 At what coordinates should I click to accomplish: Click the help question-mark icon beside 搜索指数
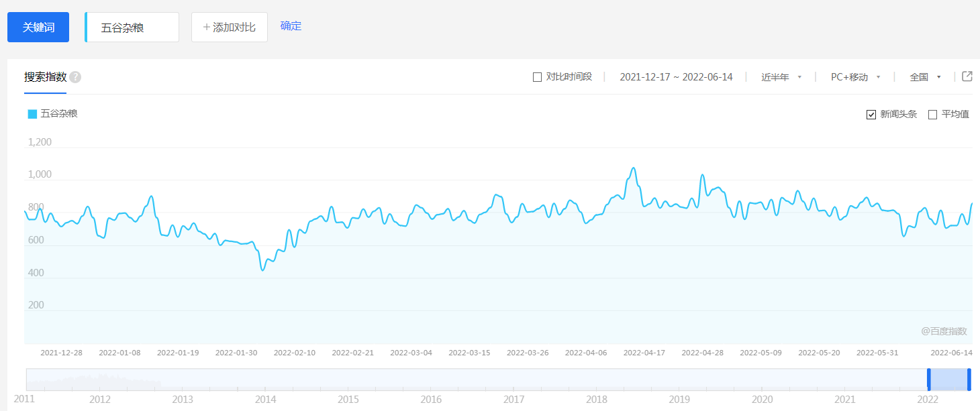[x=75, y=77]
